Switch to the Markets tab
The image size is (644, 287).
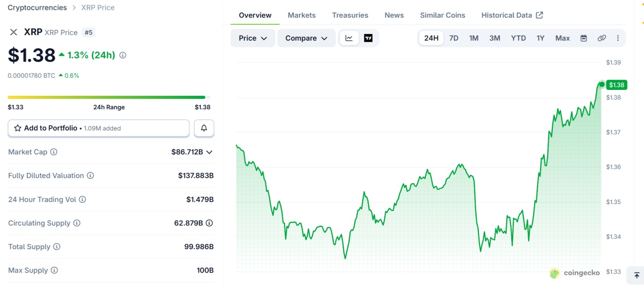click(x=301, y=15)
